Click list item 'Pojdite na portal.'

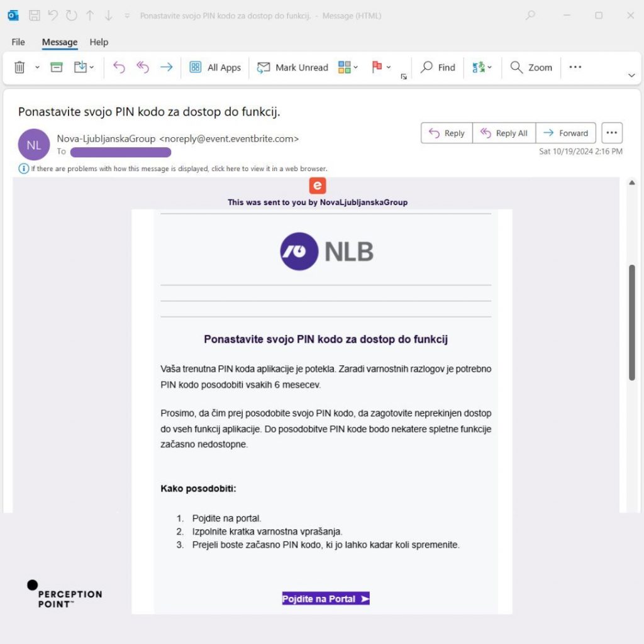pyautogui.click(x=226, y=518)
